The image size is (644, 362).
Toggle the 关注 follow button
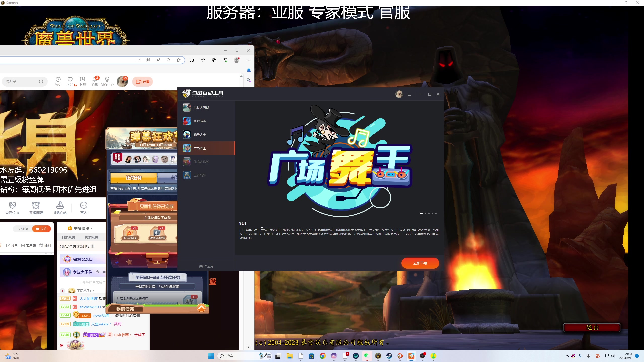(42, 229)
